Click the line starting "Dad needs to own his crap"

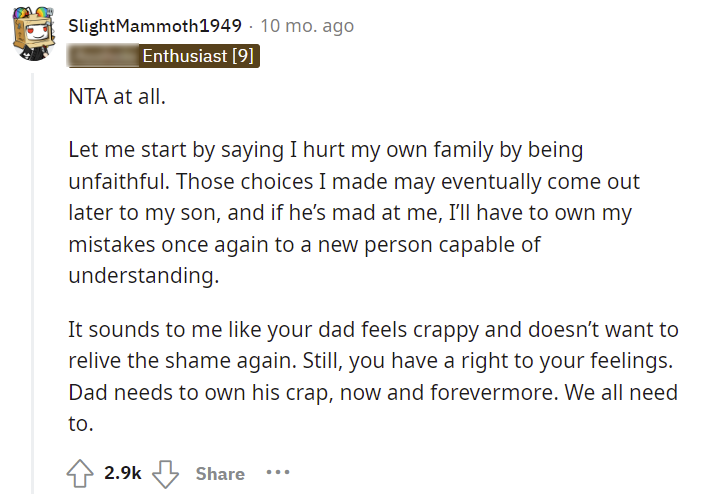(373, 393)
